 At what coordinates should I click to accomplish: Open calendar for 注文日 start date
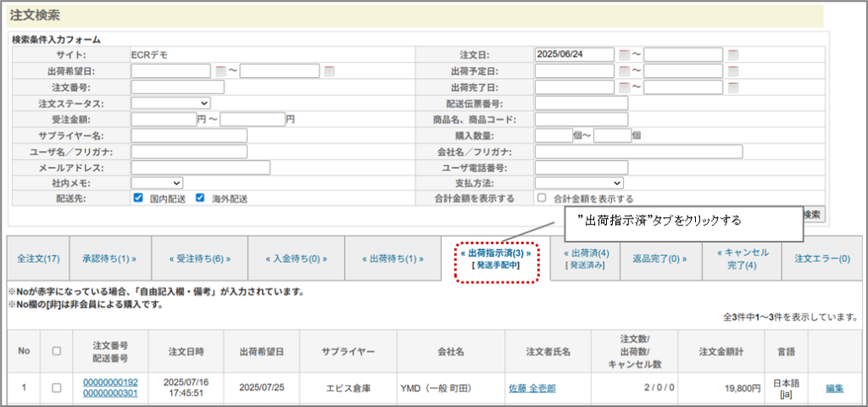[624, 55]
